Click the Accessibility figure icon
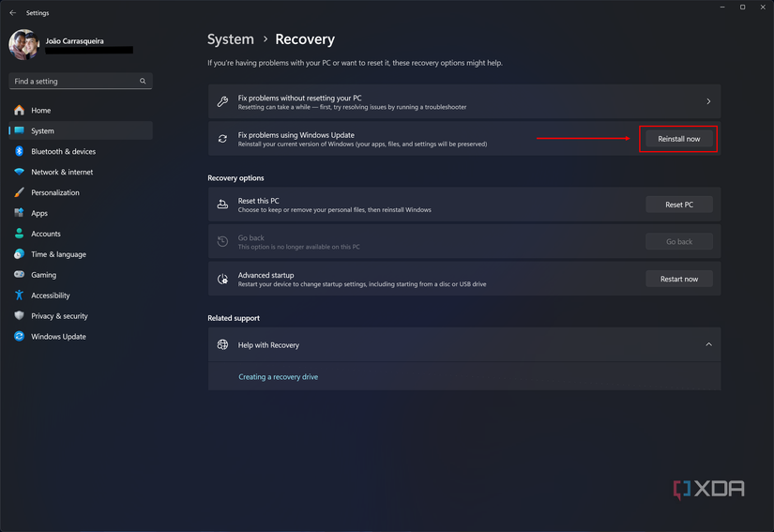This screenshot has height=532, width=774. tap(20, 296)
